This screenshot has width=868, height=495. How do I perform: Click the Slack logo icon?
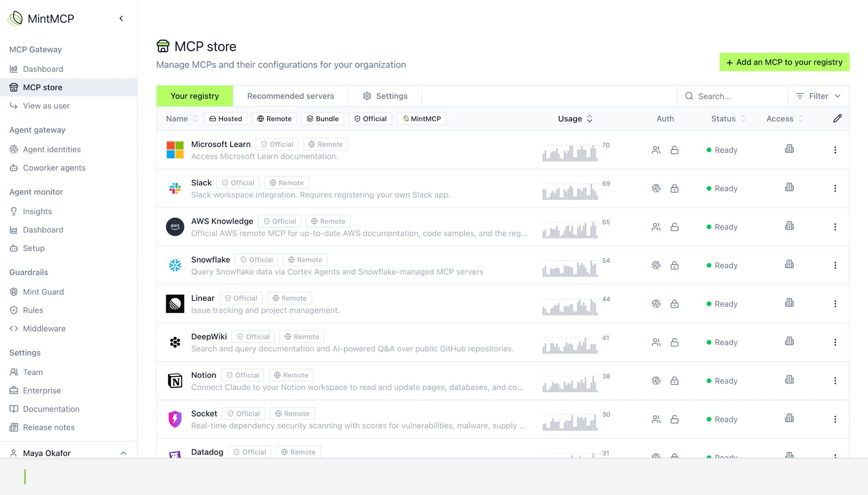coord(175,188)
